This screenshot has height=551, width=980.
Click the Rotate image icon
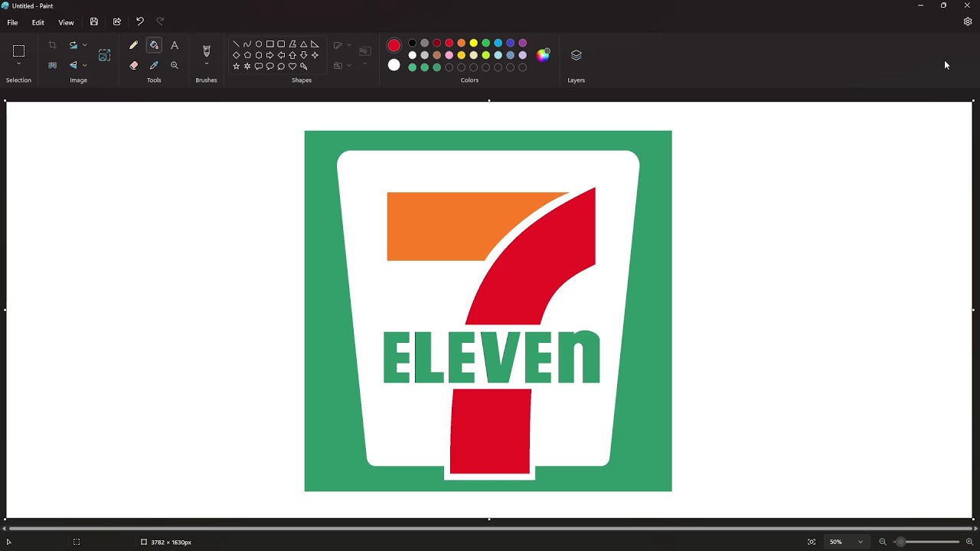click(73, 45)
